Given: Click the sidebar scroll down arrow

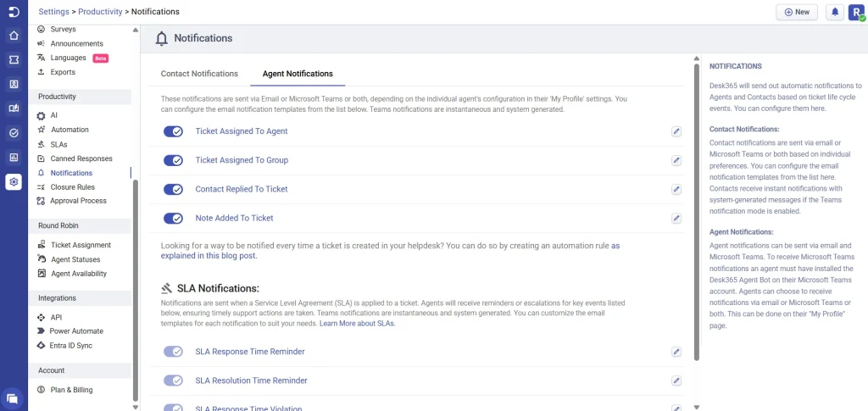Looking at the screenshot, I should (x=136, y=407).
